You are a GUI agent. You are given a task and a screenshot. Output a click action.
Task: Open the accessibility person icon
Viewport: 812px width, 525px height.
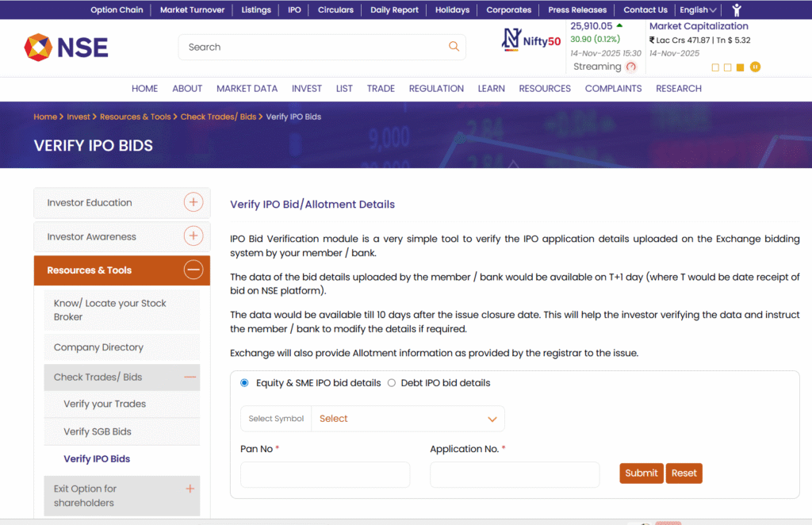point(737,10)
